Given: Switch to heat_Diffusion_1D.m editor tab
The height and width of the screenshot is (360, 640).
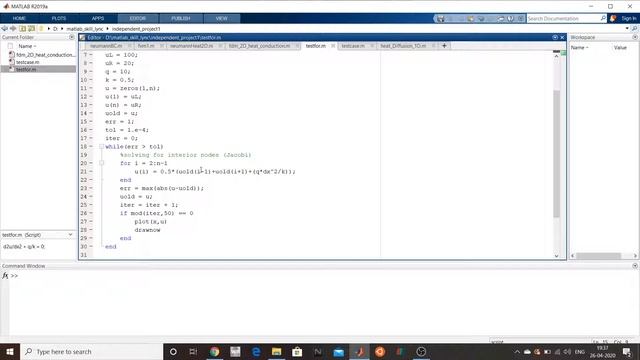Looking at the screenshot, I should click(403, 46).
